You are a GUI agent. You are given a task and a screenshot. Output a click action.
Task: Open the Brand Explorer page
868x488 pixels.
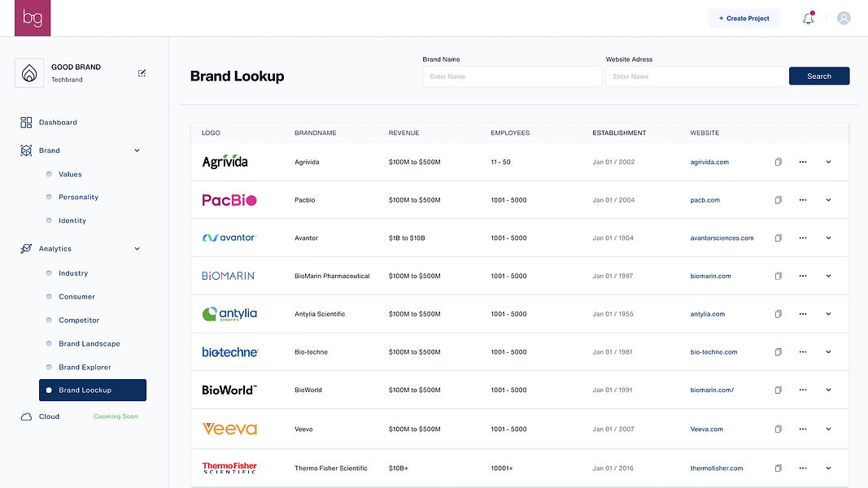coord(85,368)
